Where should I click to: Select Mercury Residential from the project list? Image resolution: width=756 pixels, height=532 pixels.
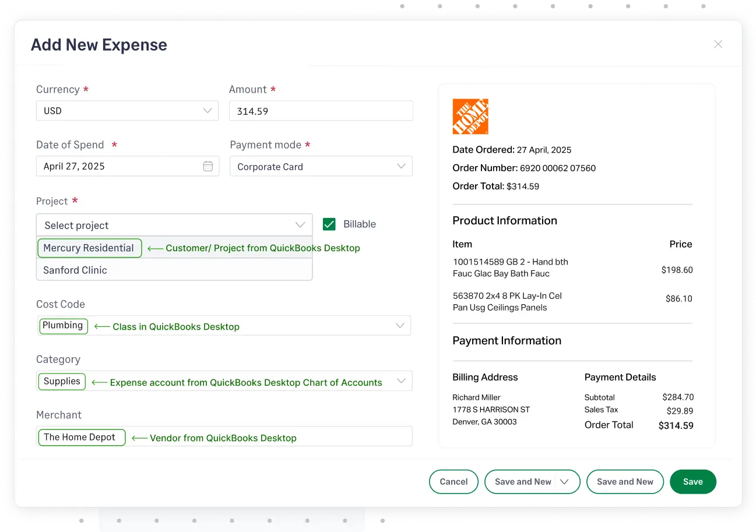pyautogui.click(x=89, y=248)
